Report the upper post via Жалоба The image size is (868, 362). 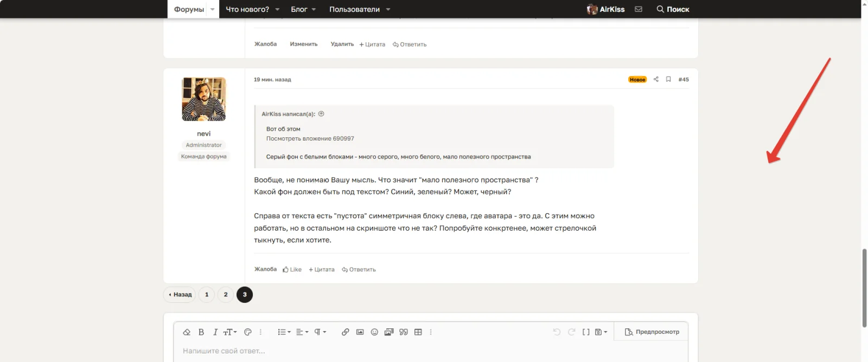[x=265, y=44]
